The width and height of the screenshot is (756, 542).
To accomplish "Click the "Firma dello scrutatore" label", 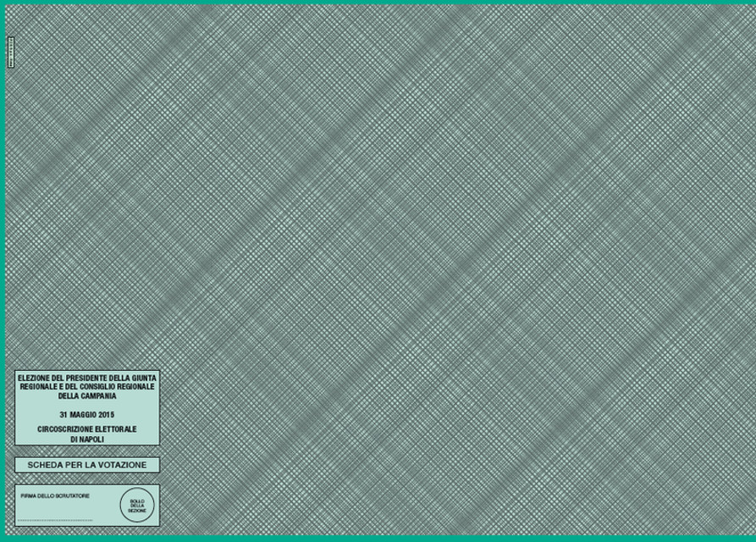I will coord(54,495).
